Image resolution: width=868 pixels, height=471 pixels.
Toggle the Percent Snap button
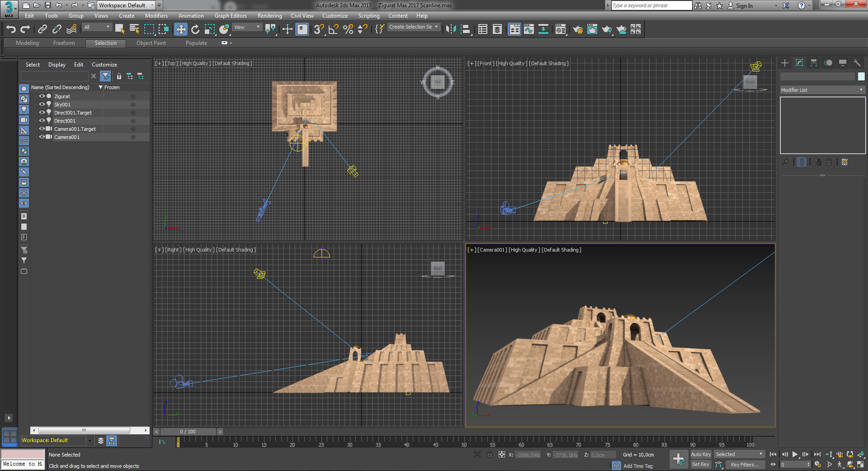(x=348, y=29)
